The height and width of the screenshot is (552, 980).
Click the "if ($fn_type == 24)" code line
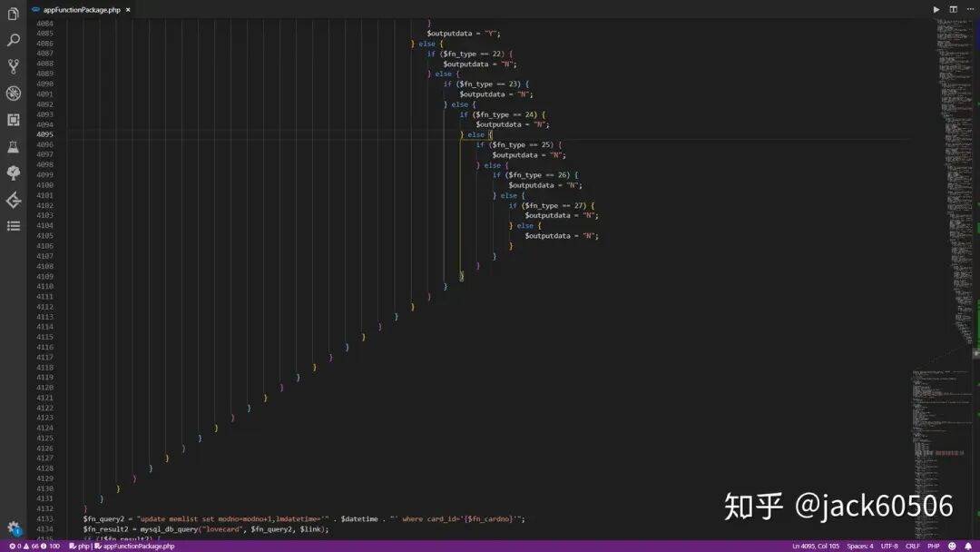point(503,114)
